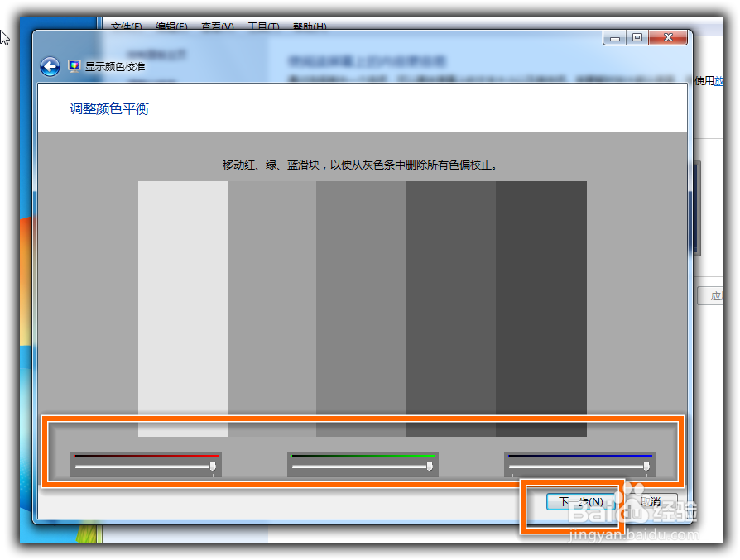Viewport: 740px width, 560px height.
Task: Click the back arrow in calibration wizard
Action: [50, 65]
